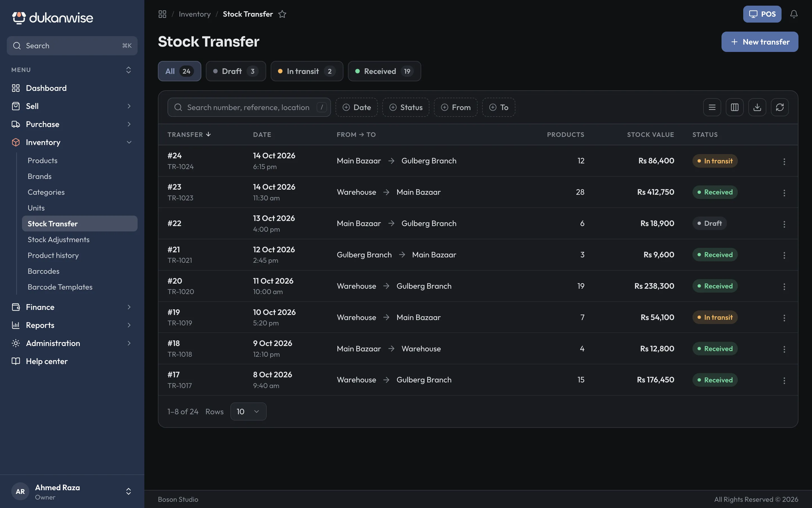Open Product history in the sidebar
This screenshot has width=812, height=508.
coord(80,255)
